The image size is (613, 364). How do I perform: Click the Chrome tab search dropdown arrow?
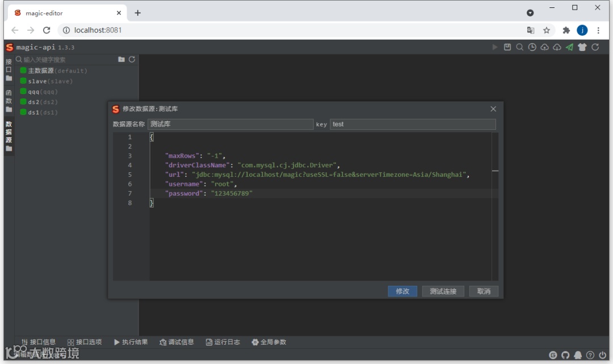[530, 13]
